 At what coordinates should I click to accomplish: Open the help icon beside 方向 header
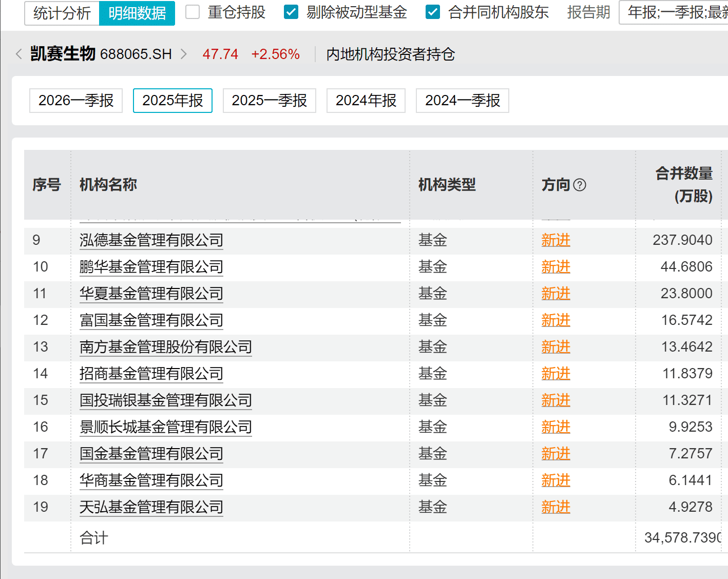pos(580,185)
